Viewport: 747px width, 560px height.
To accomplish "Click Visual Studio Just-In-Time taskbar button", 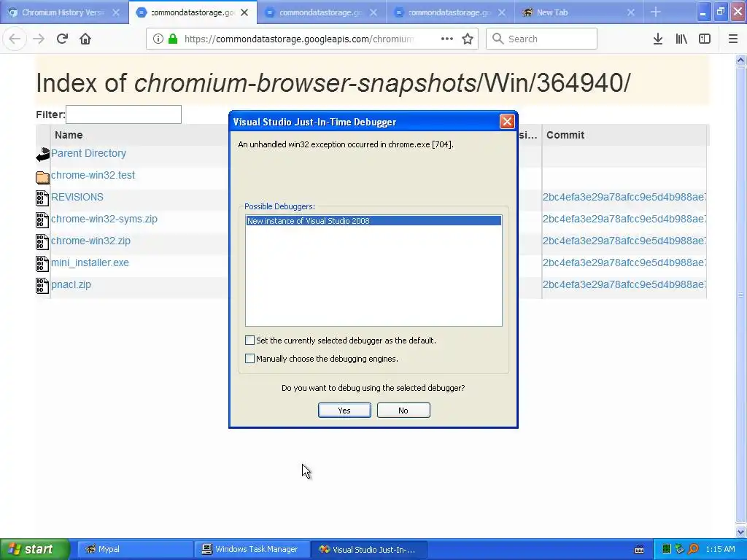I will pos(368,549).
